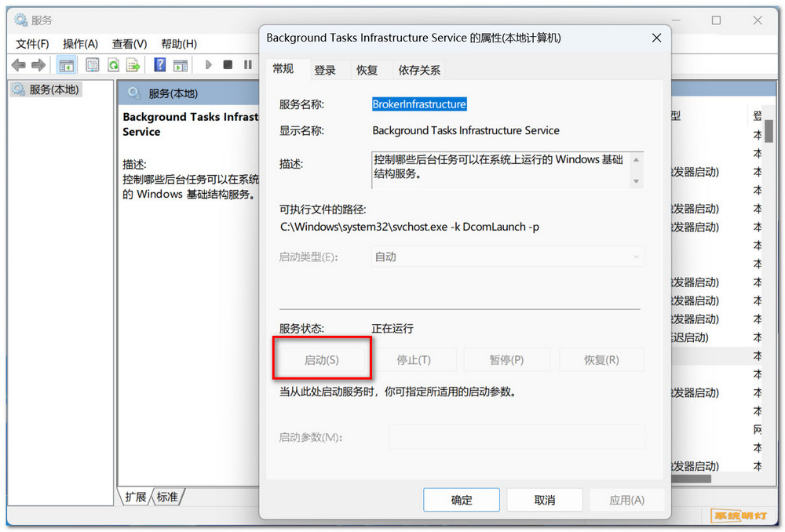Click the 应用(A) button

[626, 500]
